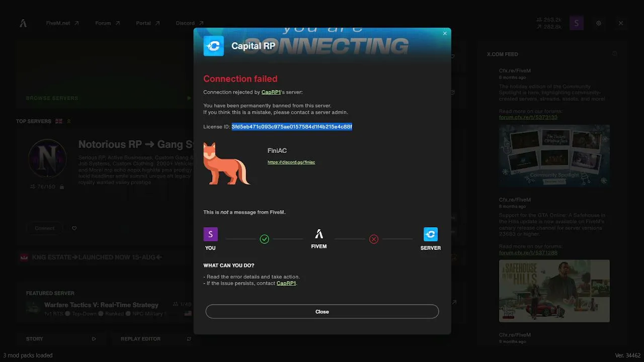Open the forum.cfx.re/t/5371288 link

(x=528, y=253)
